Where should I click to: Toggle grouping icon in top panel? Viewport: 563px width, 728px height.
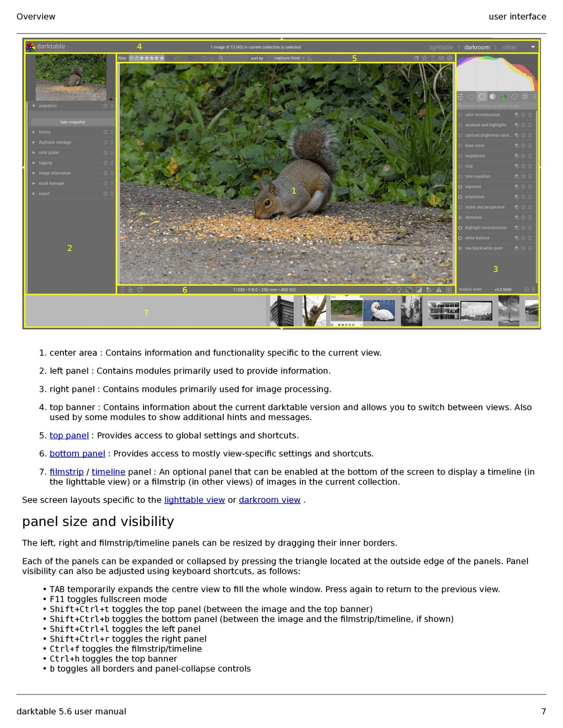point(416,58)
